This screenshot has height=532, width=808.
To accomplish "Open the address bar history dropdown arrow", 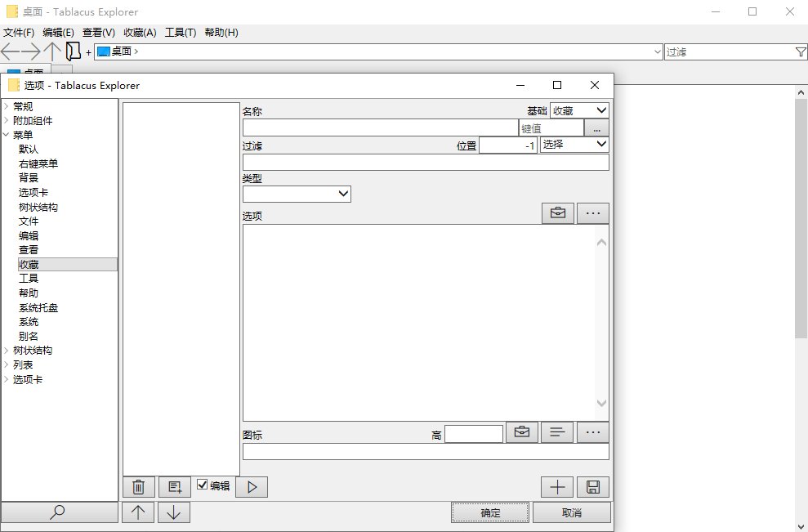I will (x=657, y=51).
